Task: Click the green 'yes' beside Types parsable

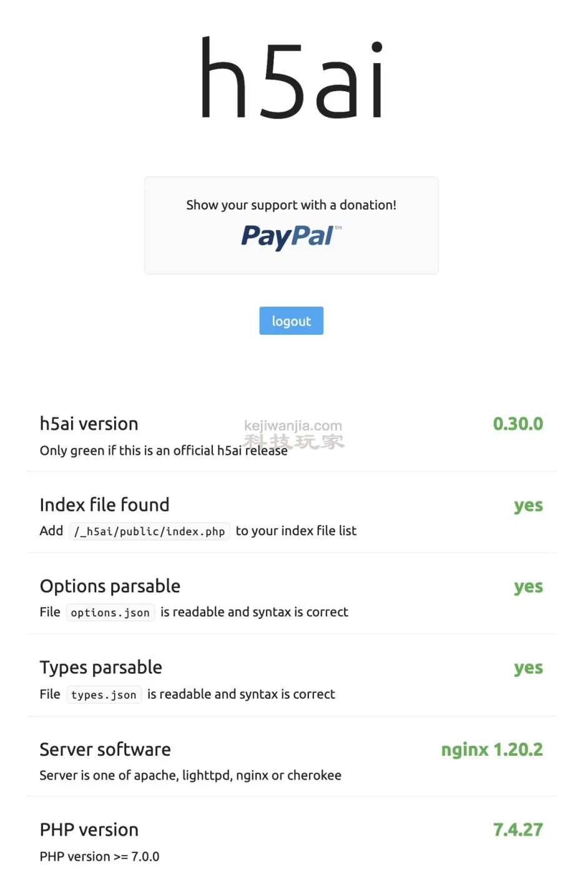Action: tap(528, 668)
